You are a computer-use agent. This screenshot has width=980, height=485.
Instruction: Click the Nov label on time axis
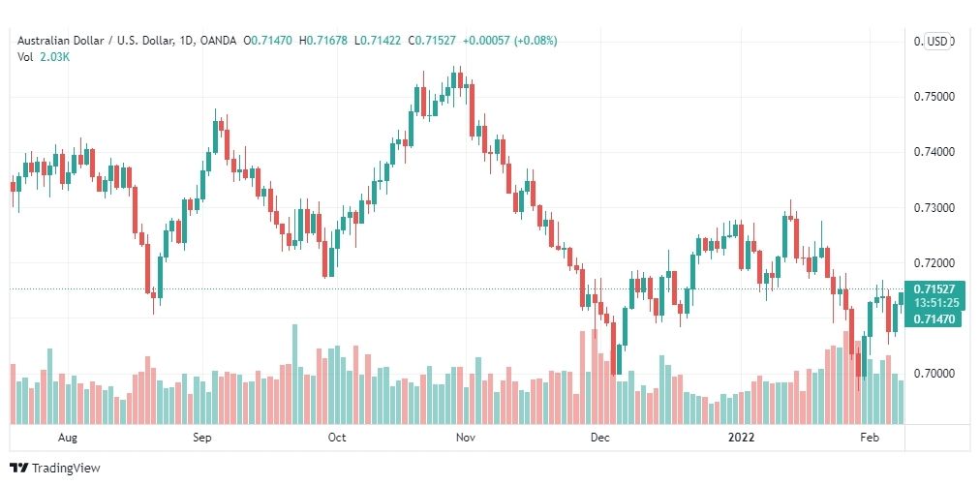466,438
